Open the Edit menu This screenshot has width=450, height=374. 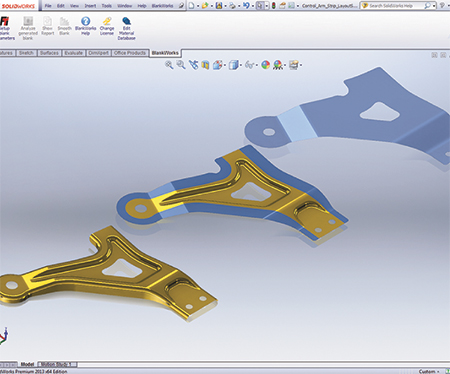pos(61,6)
